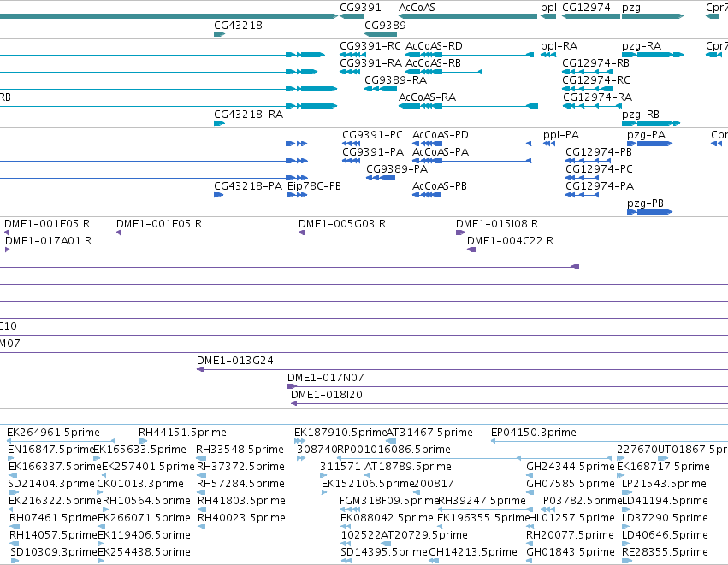
Task: Click transcript CG12974-RC
Action: (x=596, y=80)
